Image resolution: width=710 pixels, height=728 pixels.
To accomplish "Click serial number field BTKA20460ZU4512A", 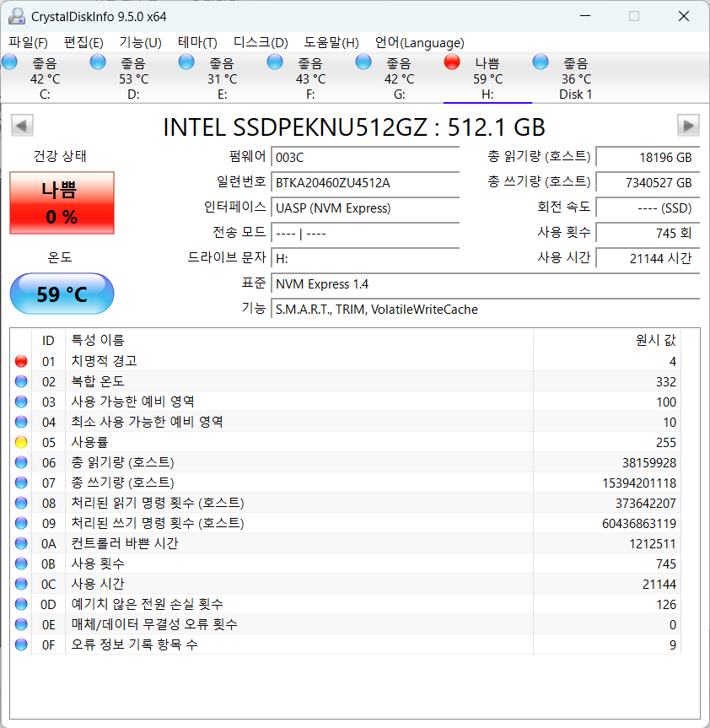I will (365, 182).
